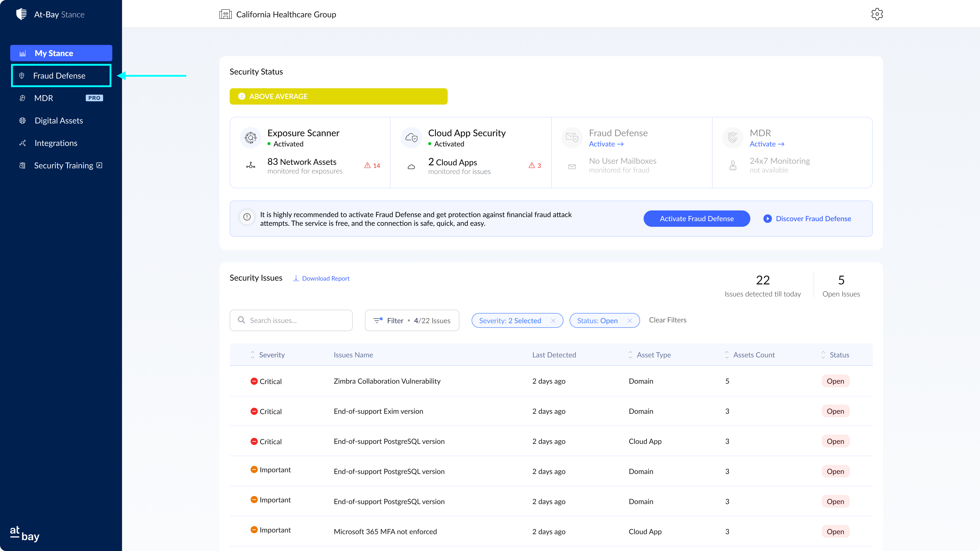The image size is (980, 551).
Task: Click the 3 cloud app issues warning icon
Action: (x=531, y=165)
